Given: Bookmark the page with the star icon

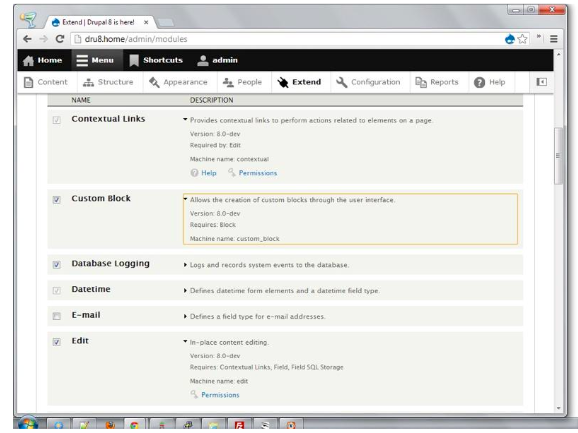Looking at the screenshot, I should pos(522,39).
